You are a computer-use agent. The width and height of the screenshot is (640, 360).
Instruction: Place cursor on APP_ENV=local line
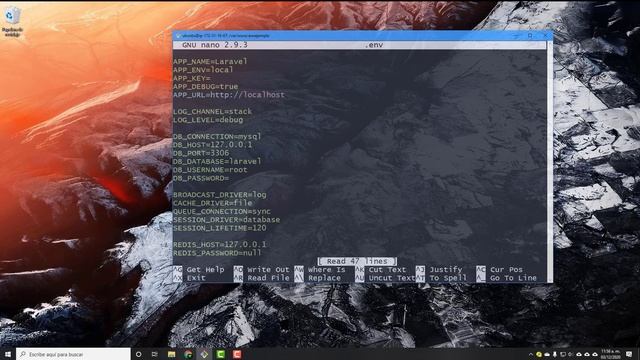[x=203, y=70]
